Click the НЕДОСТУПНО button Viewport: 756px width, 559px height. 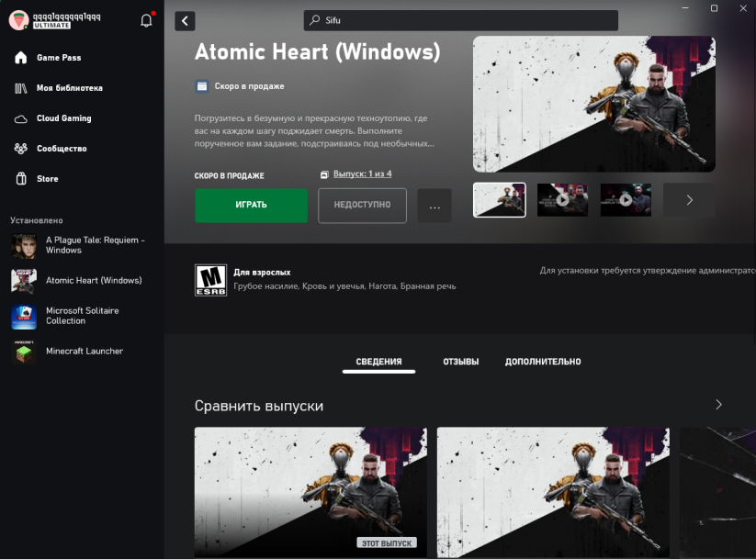coord(362,206)
